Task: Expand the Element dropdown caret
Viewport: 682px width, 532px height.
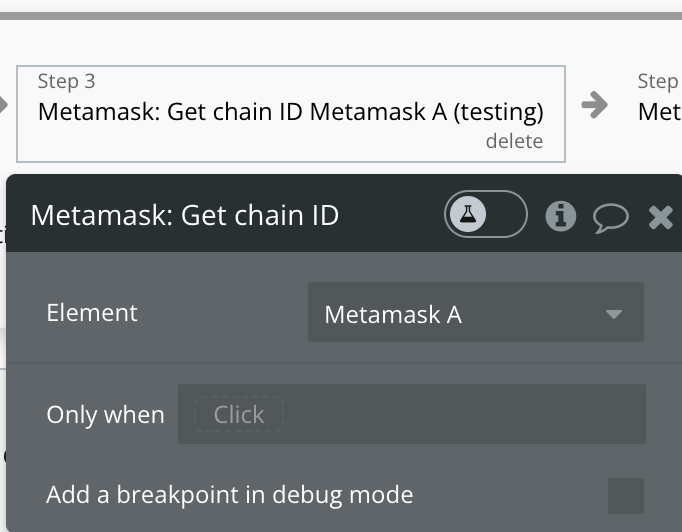Action: (614, 314)
